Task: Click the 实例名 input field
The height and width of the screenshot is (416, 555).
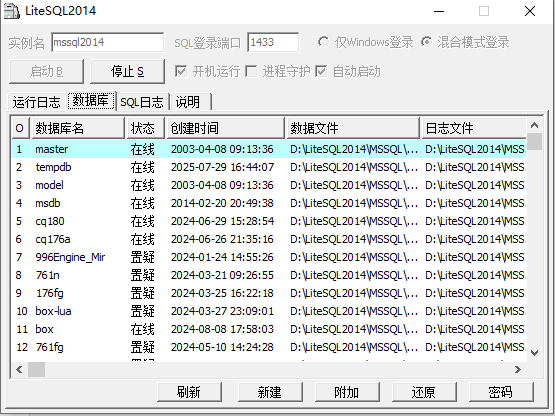Action: (108, 42)
